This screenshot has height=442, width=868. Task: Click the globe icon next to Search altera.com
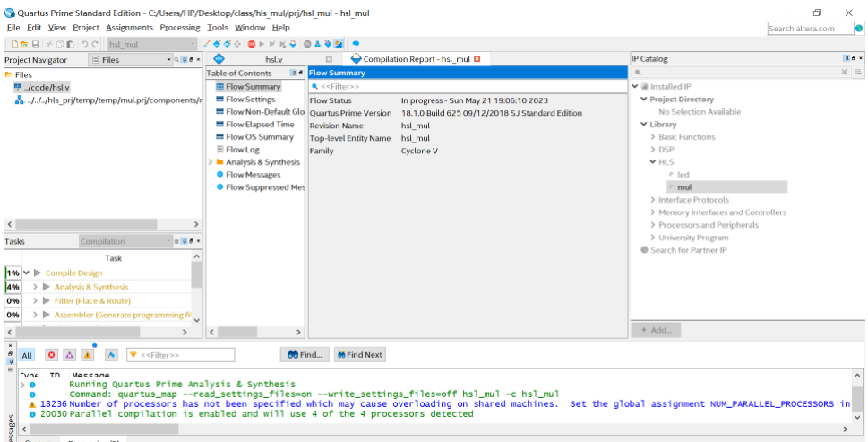pos(860,29)
